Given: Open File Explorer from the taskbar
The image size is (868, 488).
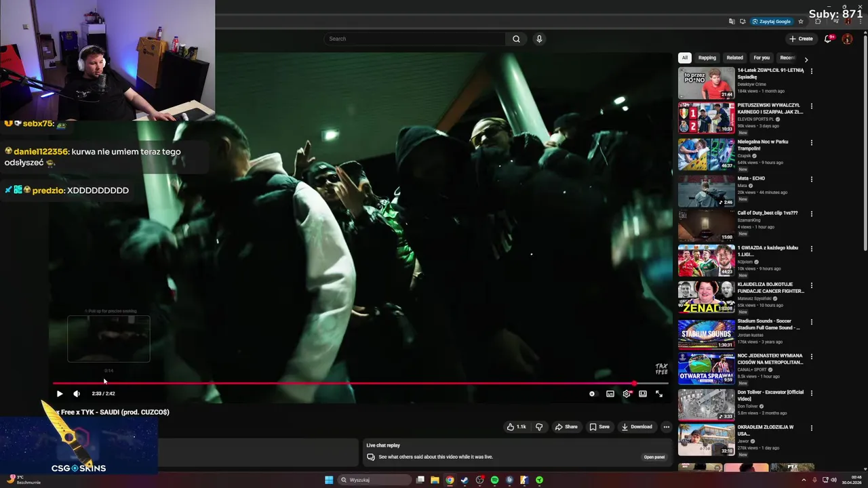Looking at the screenshot, I should pos(435,480).
